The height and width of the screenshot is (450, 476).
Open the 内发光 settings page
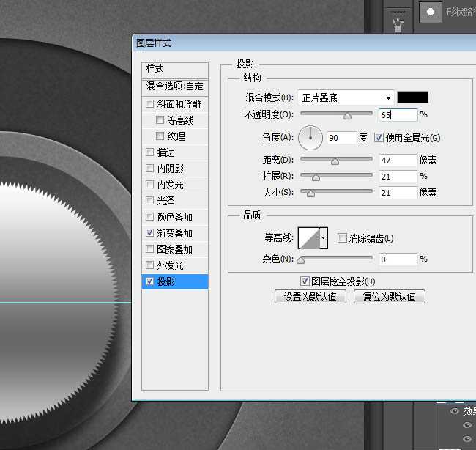pos(170,185)
